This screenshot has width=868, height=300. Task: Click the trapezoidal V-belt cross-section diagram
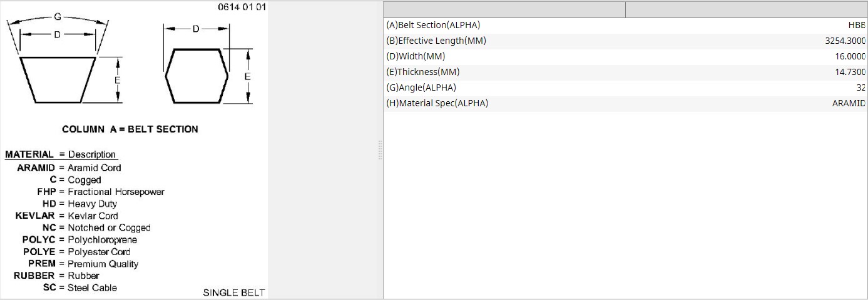(58, 79)
